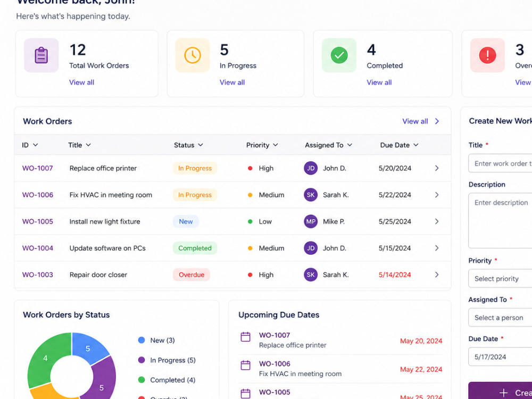Click the red exclamation Overdue icon
Screen dimensions: 532x399
tap(487, 55)
